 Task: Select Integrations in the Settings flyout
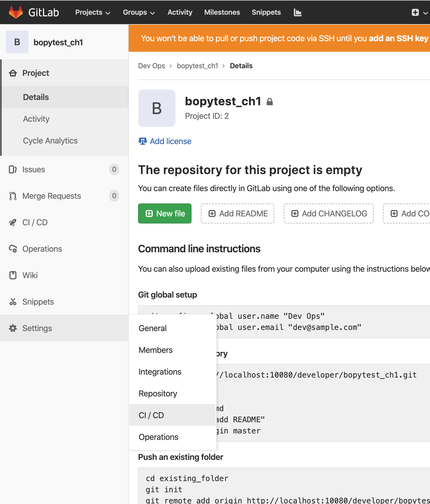[x=172, y=372]
